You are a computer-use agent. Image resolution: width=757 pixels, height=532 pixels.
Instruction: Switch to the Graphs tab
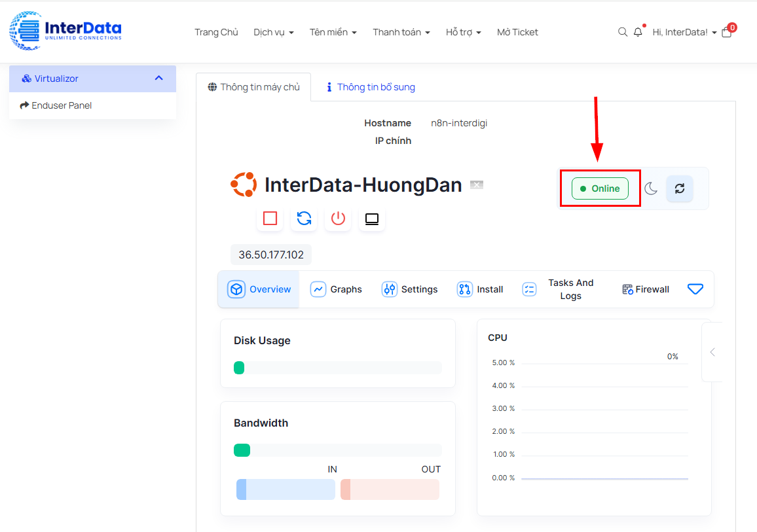pyautogui.click(x=336, y=289)
